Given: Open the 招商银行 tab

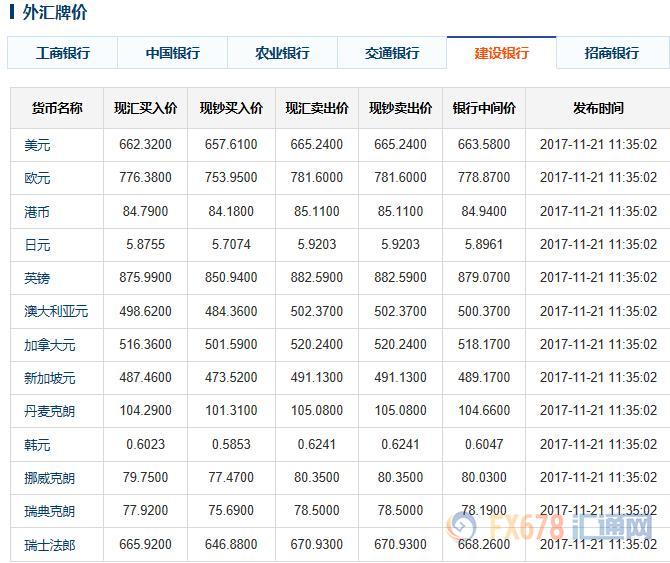Looking at the screenshot, I should point(612,53).
